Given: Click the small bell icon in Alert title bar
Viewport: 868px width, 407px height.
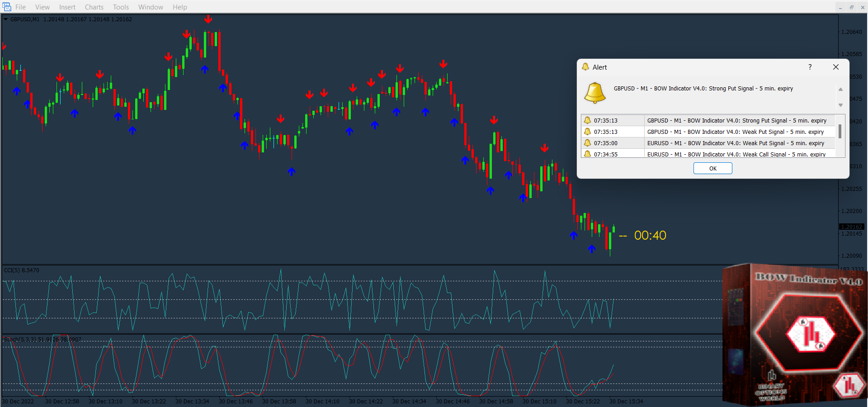Looking at the screenshot, I should pos(585,67).
